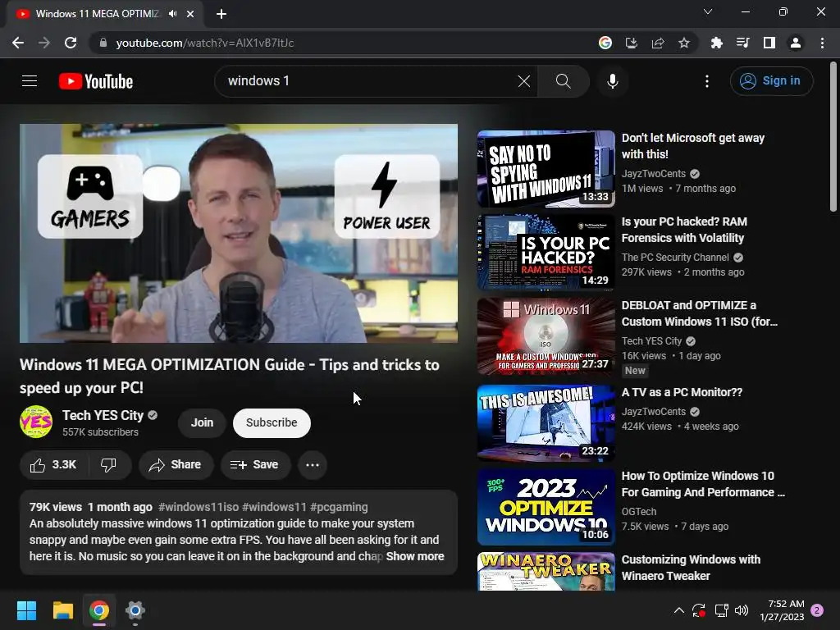This screenshot has height=630, width=840.
Task: Bookmark this page with the star icon
Action: pyautogui.click(x=684, y=43)
